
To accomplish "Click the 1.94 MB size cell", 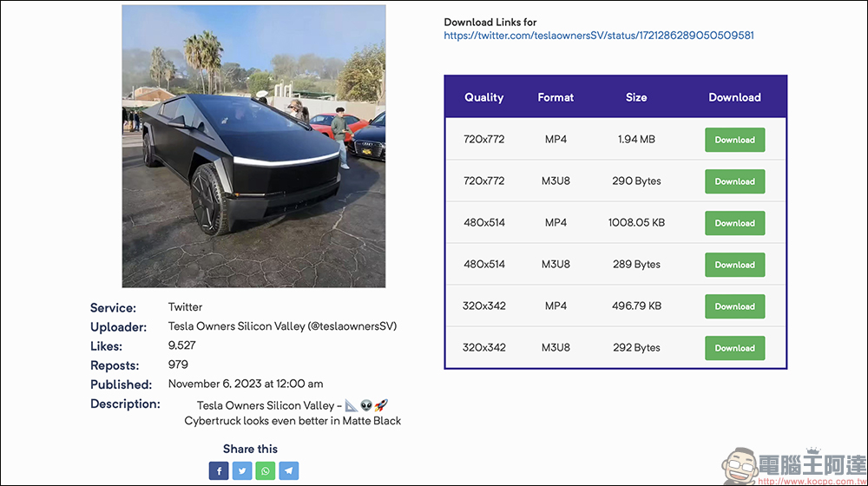I will pyautogui.click(x=636, y=140).
